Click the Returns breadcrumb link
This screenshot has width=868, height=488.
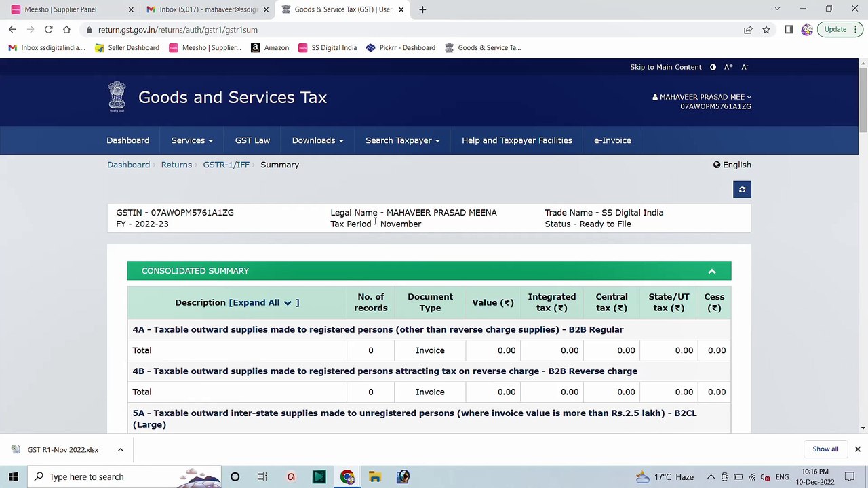click(x=176, y=165)
